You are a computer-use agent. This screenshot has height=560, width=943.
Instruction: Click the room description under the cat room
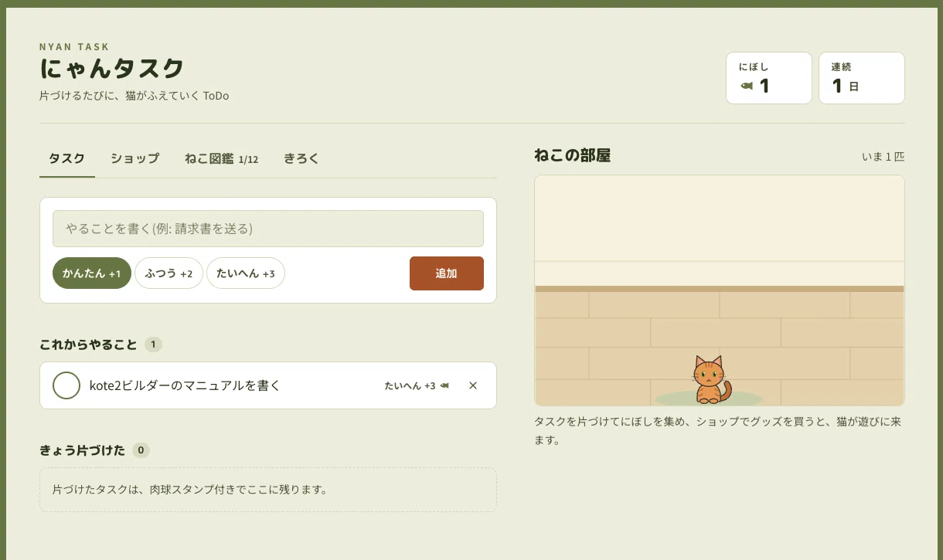point(718,431)
